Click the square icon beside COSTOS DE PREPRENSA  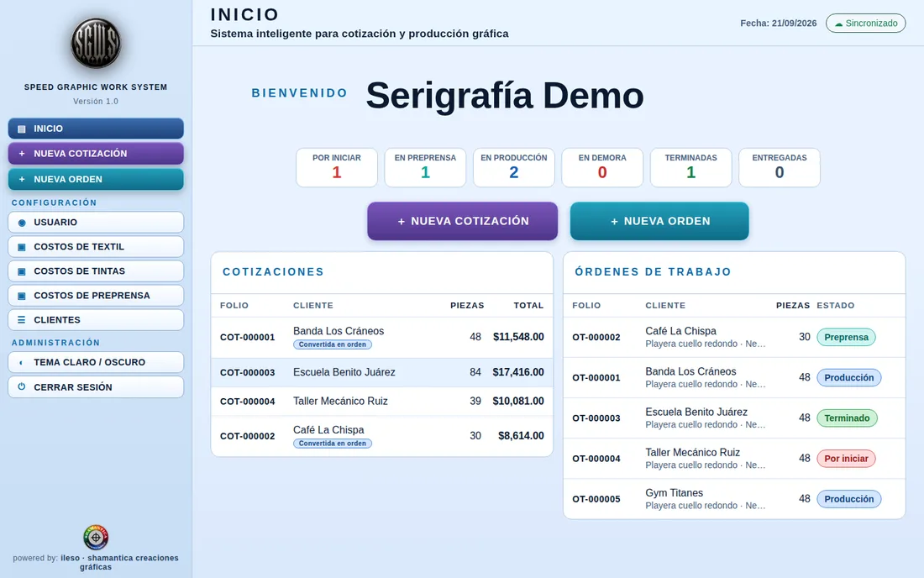(22, 296)
